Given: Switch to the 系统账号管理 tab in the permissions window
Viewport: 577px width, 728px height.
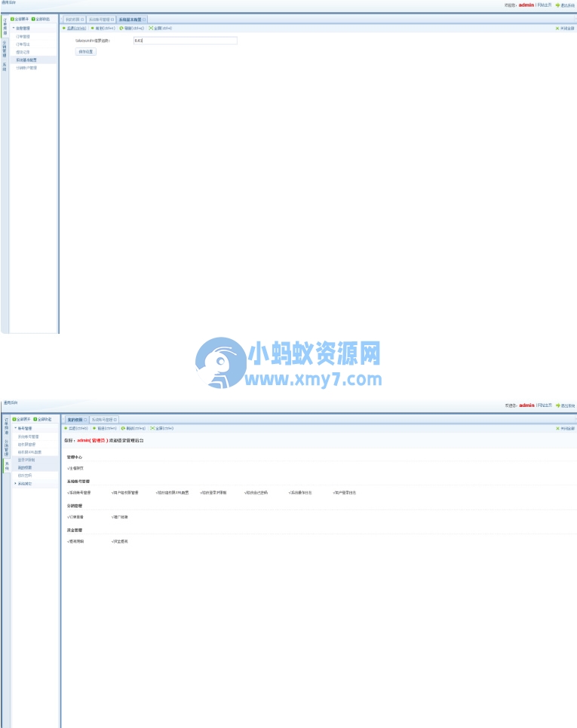Looking at the screenshot, I should click(x=103, y=420).
